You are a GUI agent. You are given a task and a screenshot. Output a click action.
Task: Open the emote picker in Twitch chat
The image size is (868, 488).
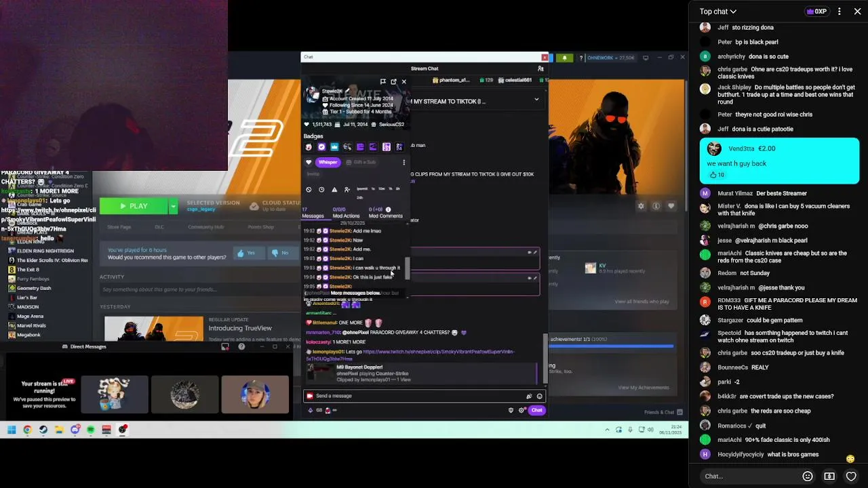click(x=540, y=396)
